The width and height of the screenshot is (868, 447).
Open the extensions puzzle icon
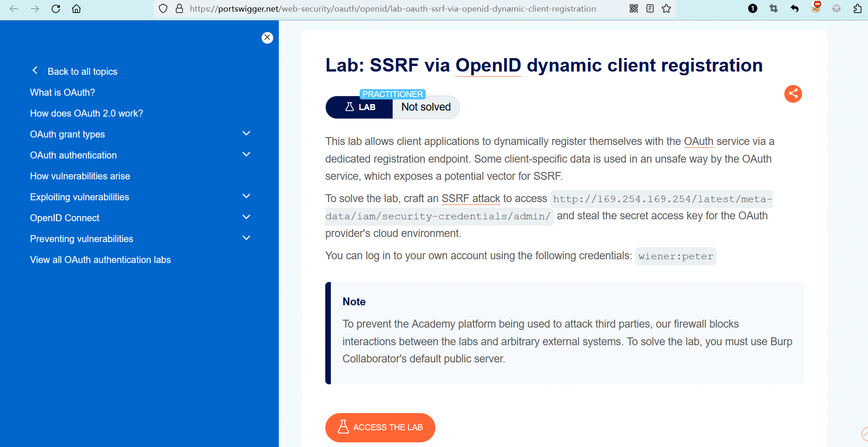(857, 9)
